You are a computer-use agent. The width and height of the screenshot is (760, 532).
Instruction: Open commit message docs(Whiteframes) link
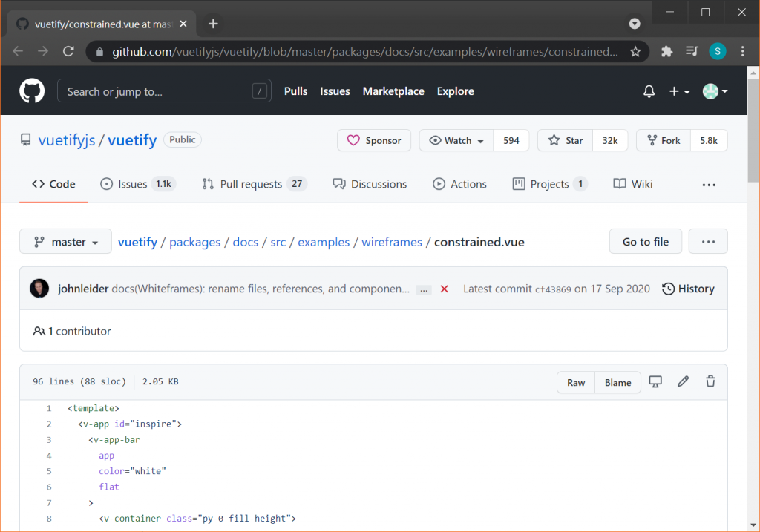click(261, 289)
